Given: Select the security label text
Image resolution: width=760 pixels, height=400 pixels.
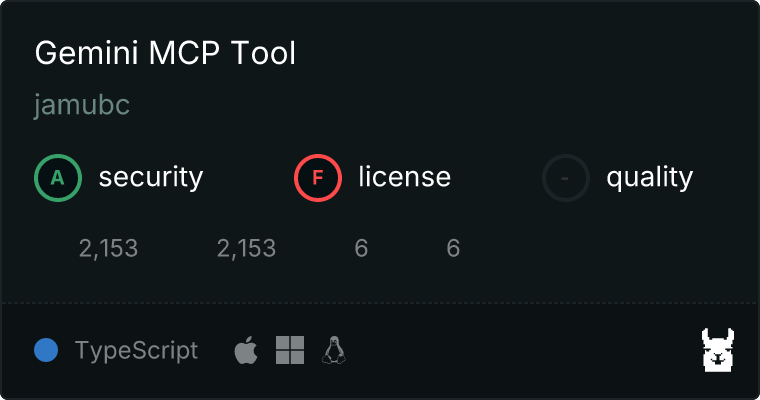Looking at the screenshot, I should (x=151, y=177).
